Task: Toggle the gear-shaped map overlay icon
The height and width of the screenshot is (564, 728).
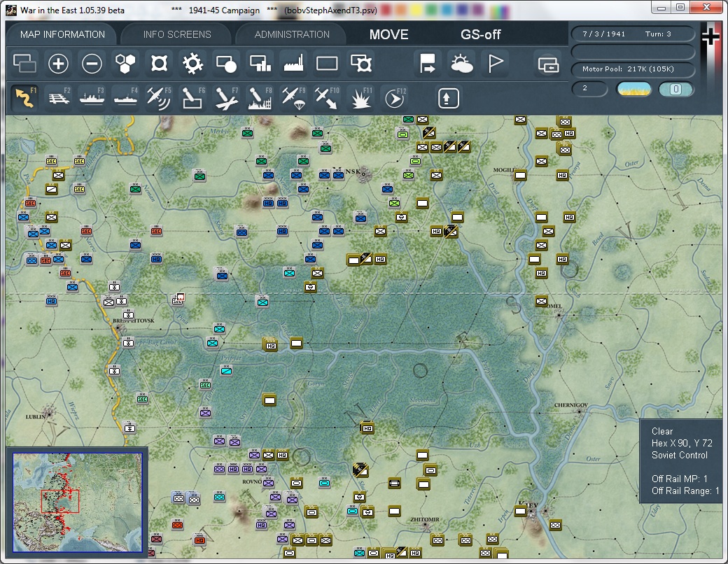Action: click(192, 64)
